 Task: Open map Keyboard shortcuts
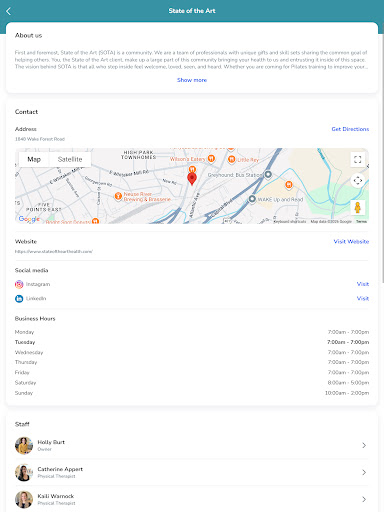289,221
